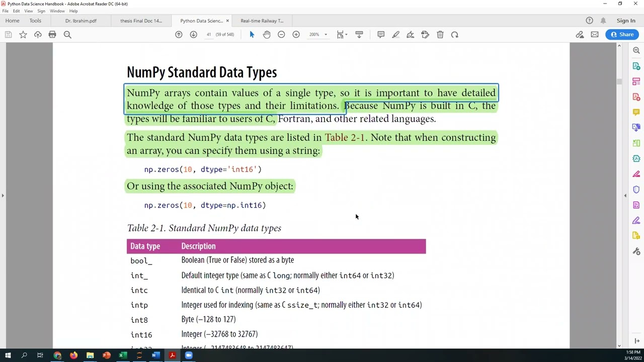The image size is (644, 362).
Task: Bookmark the file with the star icon
Action: click(x=23, y=35)
